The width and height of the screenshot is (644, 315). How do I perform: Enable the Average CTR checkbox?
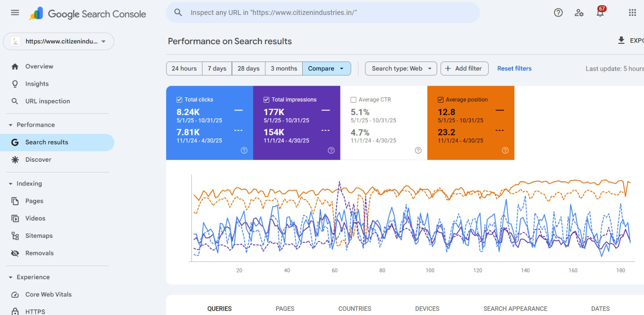point(353,100)
